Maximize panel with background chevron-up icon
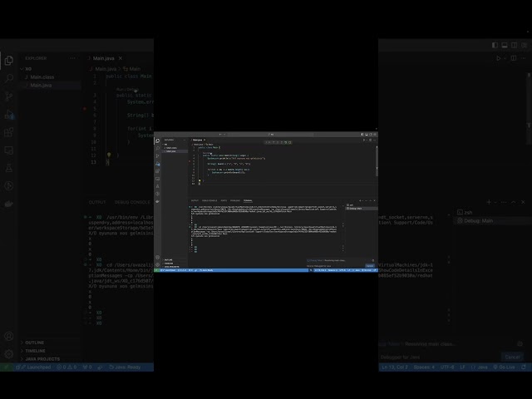This screenshot has height=399, width=532. click(514, 202)
